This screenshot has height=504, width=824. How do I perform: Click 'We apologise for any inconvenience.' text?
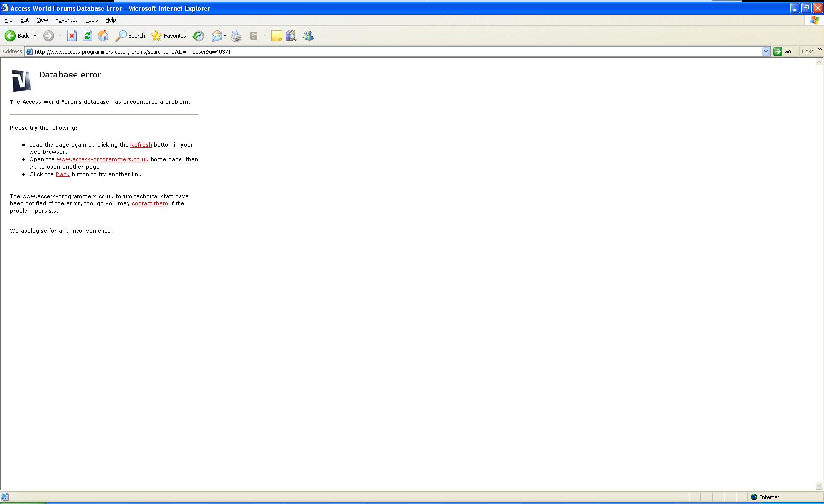point(61,231)
